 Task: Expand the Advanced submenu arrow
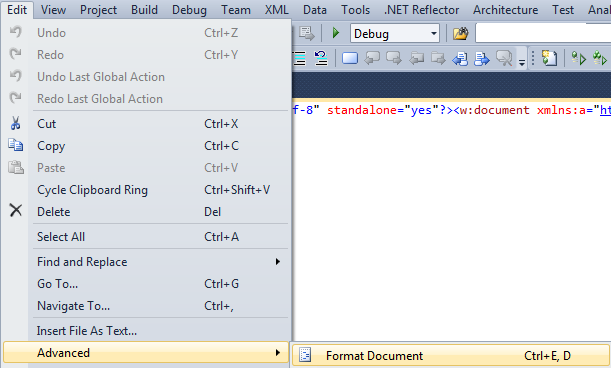tap(277, 353)
